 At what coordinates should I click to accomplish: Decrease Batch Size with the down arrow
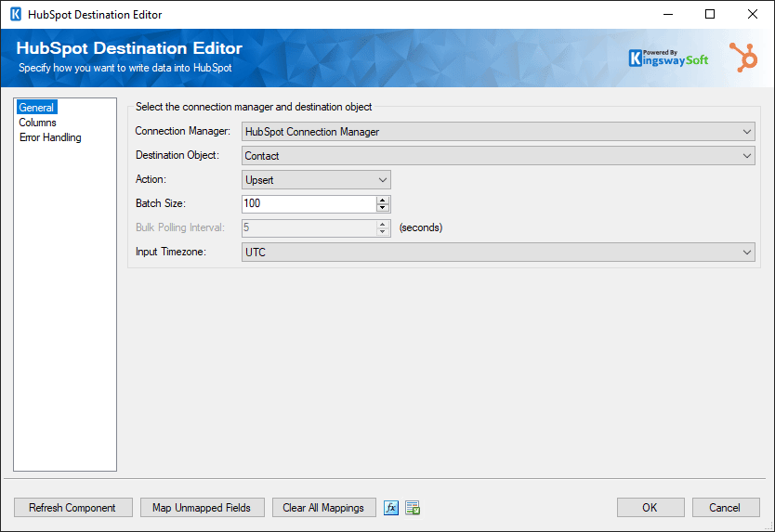pyautogui.click(x=383, y=207)
